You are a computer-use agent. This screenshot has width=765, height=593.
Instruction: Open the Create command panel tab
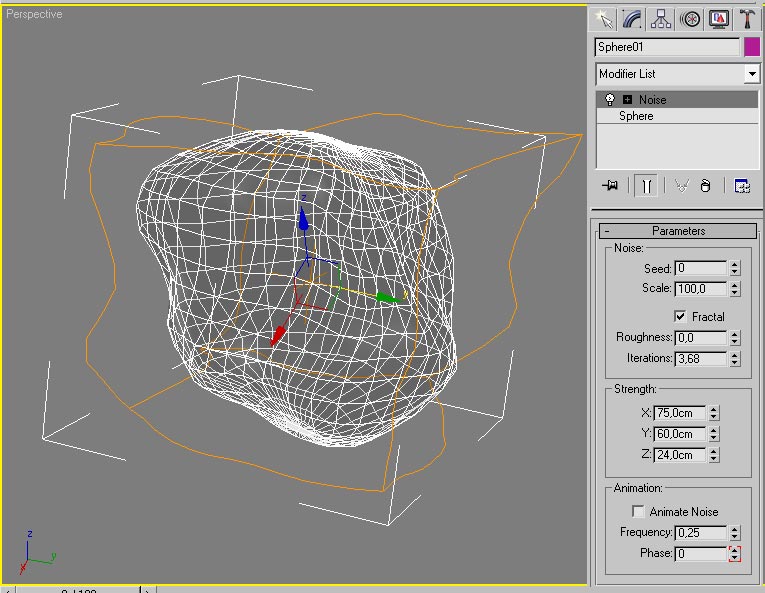[x=603, y=18]
